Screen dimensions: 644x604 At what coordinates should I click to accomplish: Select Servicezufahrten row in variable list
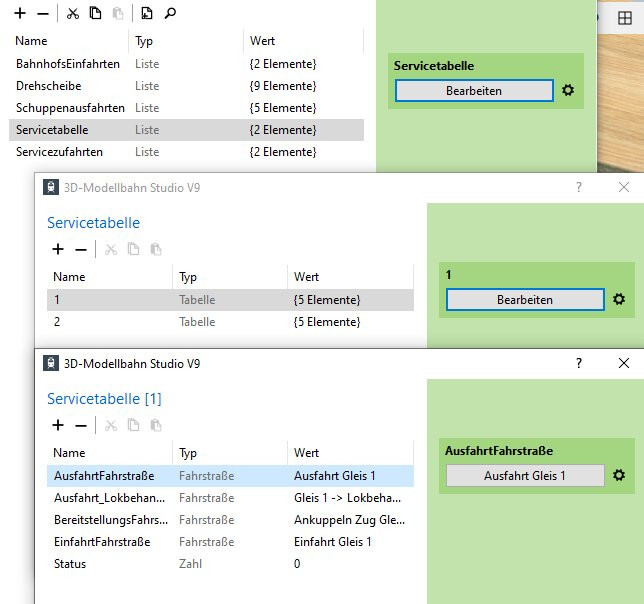coord(186,152)
